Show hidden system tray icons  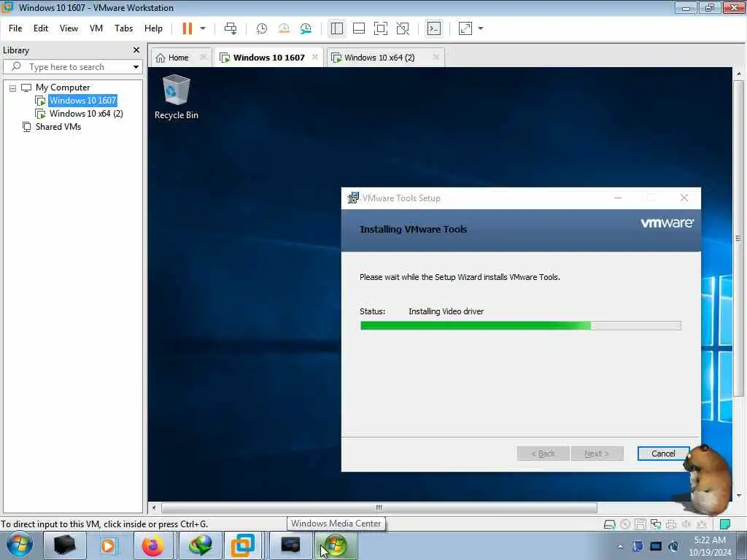point(620,546)
